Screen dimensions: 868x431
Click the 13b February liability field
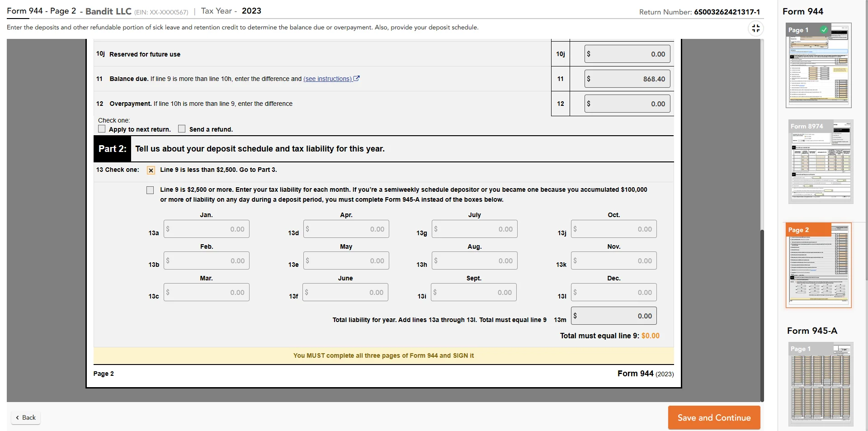click(206, 260)
